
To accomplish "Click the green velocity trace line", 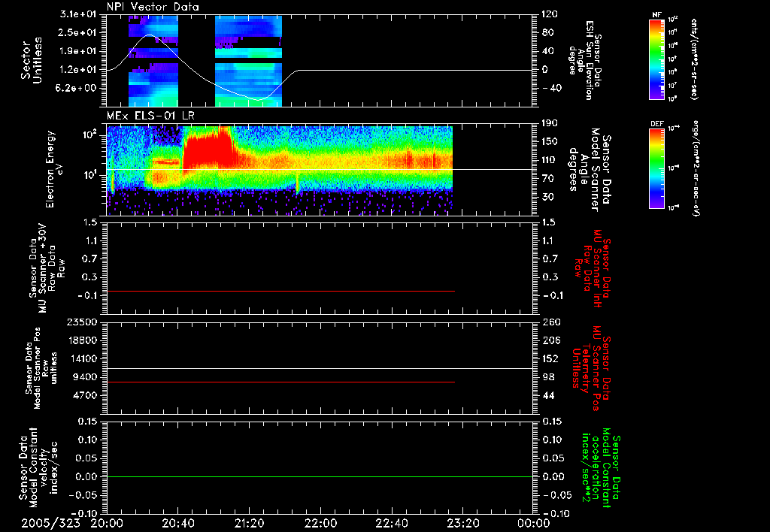I will click(x=320, y=476).
